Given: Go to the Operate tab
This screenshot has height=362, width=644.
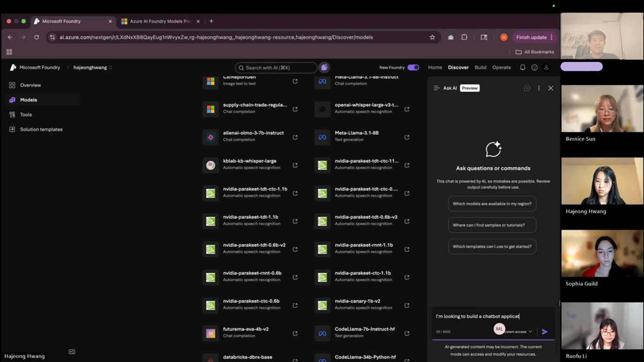Looking at the screenshot, I should [501, 68].
